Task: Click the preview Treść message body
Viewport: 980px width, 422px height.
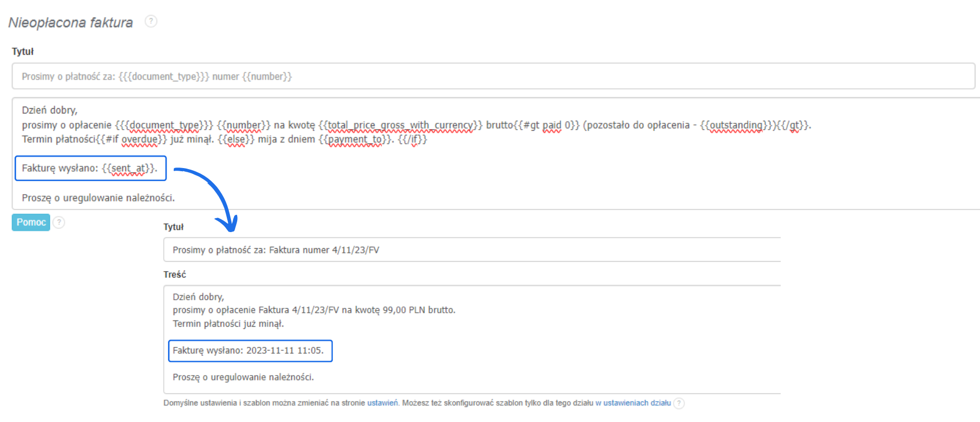Action: tap(472, 339)
